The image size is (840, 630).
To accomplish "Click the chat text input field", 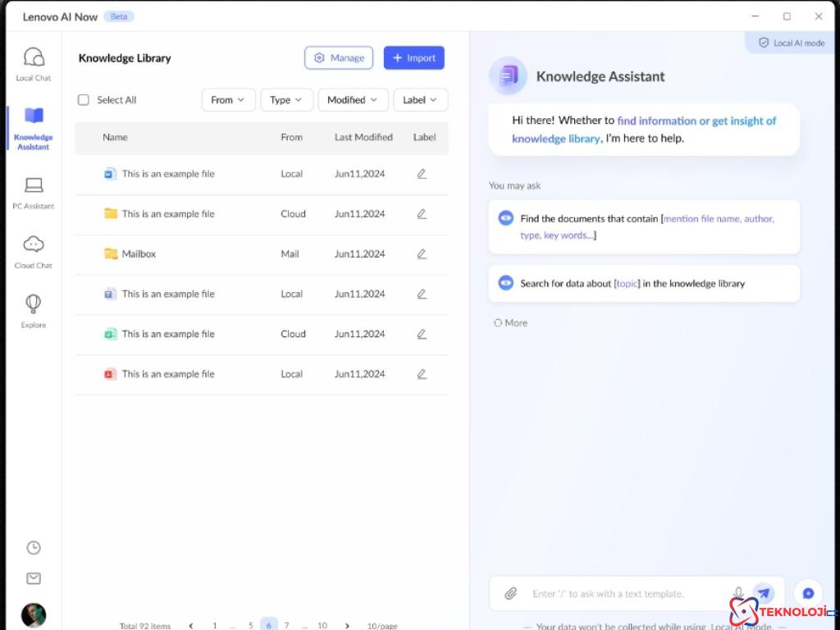I will (x=623, y=593).
